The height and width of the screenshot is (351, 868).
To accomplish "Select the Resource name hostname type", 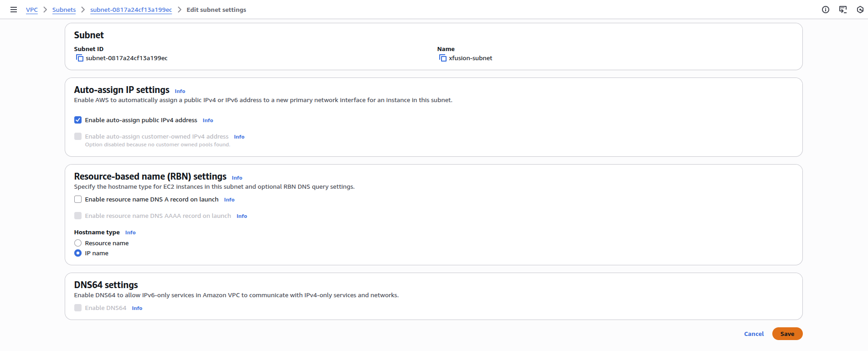I will point(78,243).
